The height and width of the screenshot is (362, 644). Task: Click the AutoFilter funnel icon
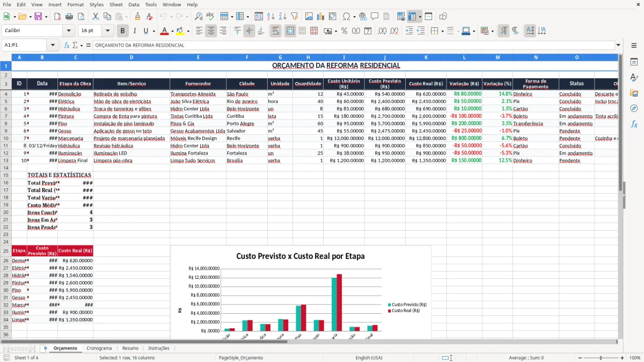pos(294,17)
